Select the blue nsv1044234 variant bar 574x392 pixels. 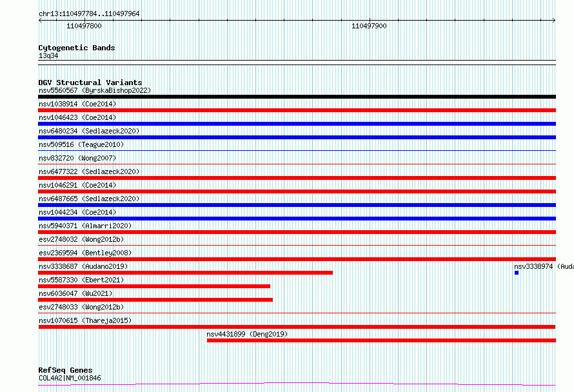coord(297,219)
